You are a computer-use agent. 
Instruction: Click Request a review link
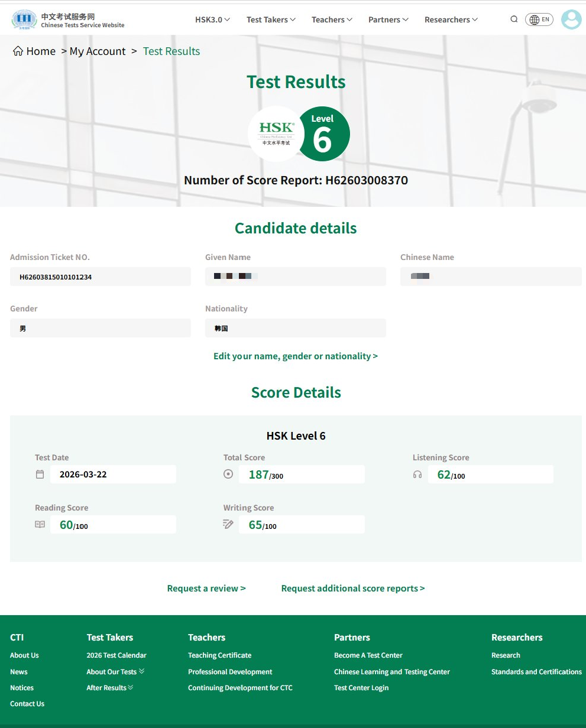click(206, 589)
